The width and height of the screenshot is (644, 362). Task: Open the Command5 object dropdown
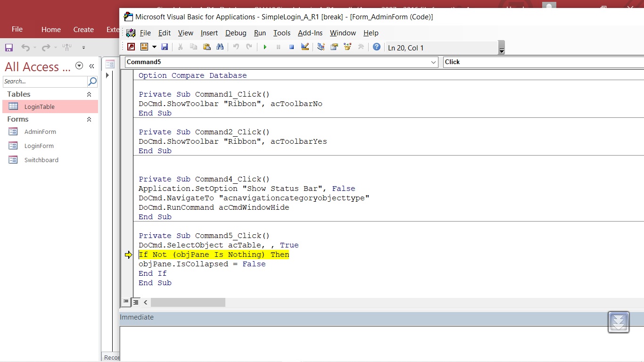(434, 62)
